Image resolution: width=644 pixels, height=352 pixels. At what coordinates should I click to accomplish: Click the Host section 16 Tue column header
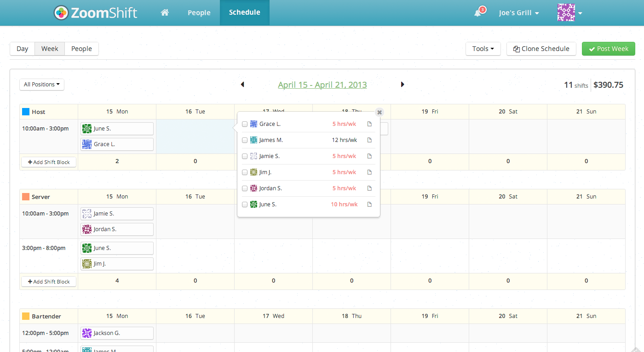(x=195, y=112)
